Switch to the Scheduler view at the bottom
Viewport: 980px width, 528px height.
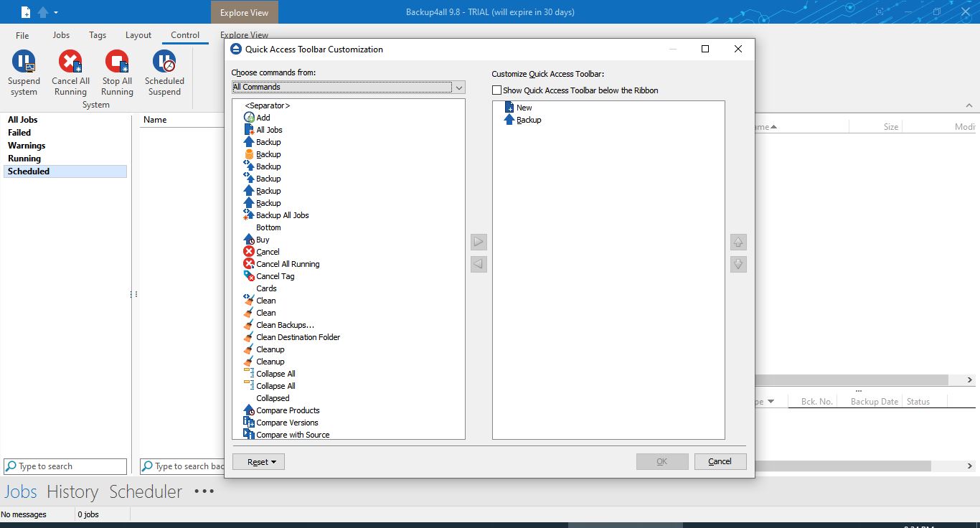(x=146, y=491)
